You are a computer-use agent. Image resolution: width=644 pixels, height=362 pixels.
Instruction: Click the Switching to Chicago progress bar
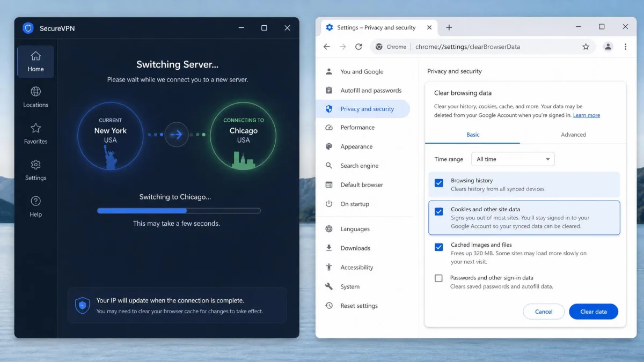pos(179,211)
